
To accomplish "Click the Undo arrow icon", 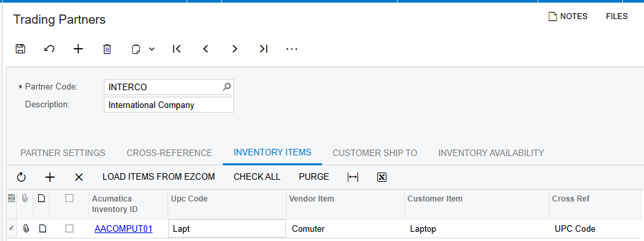I will click(x=49, y=49).
